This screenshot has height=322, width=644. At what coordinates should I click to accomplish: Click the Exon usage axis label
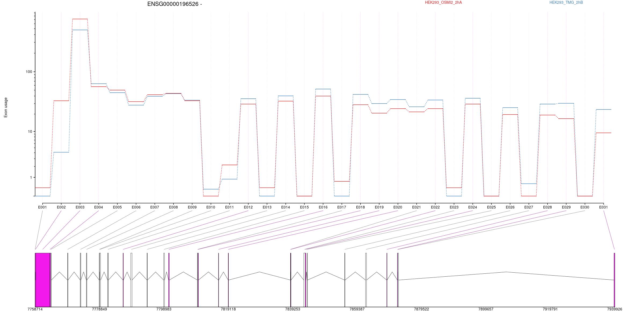[6, 107]
